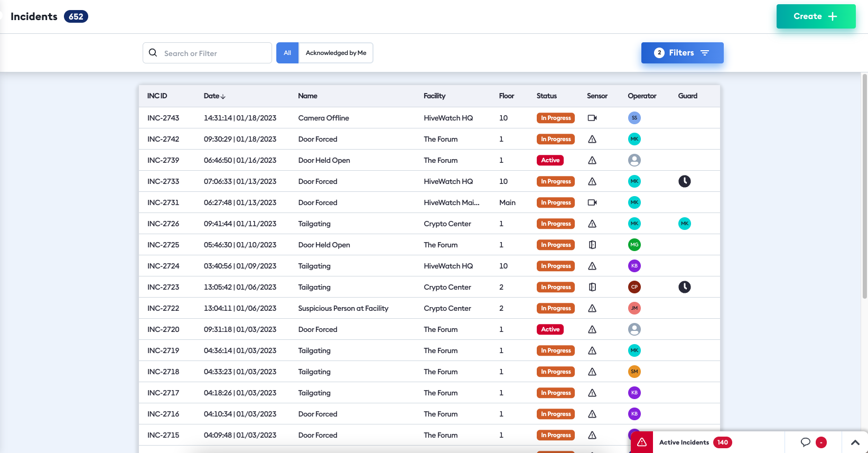Select the All filter toggle
The height and width of the screenshot is (453, 868).
287,53
